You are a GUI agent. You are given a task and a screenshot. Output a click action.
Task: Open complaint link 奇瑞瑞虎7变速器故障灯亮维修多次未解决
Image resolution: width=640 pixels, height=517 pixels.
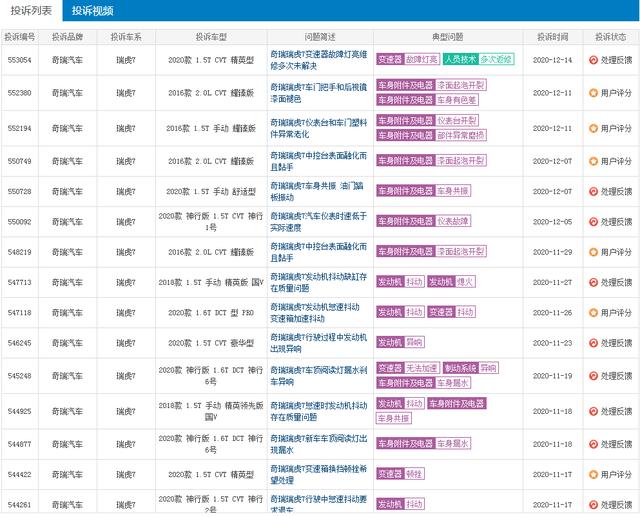pos(319,60)
